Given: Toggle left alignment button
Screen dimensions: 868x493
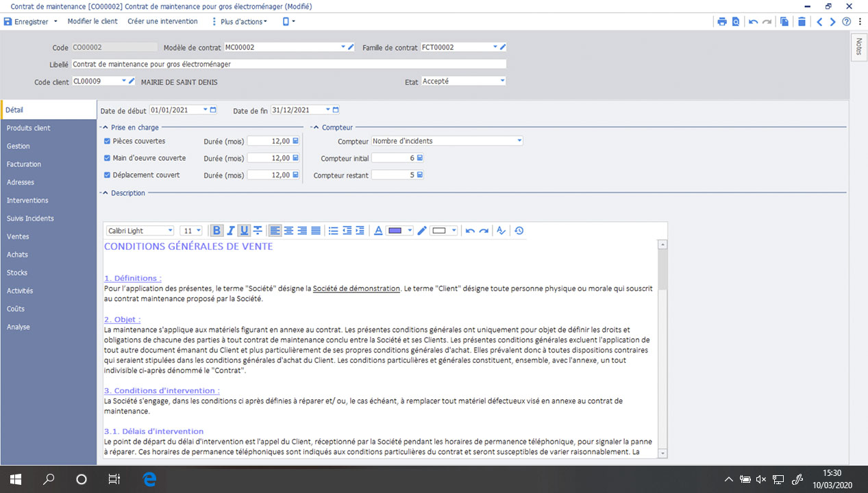Looking at the screenshot, I should (275, 231).
